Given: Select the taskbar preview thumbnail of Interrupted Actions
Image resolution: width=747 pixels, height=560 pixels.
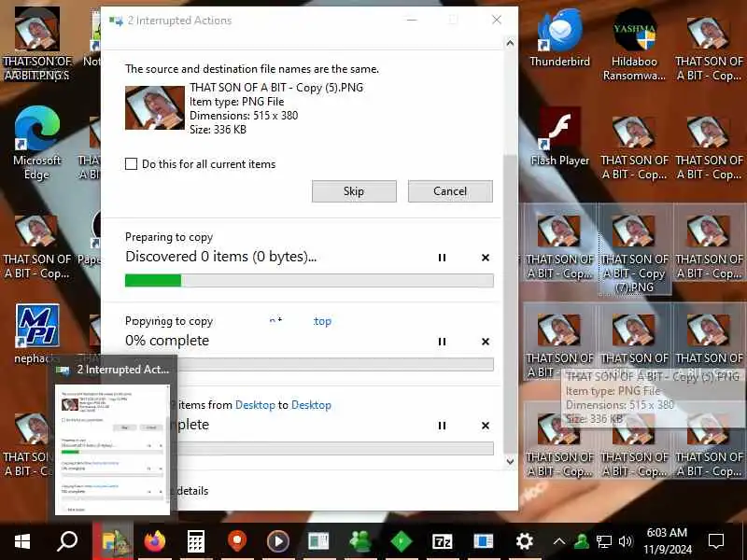Looking at the screenshot, I should click(112, 450).
